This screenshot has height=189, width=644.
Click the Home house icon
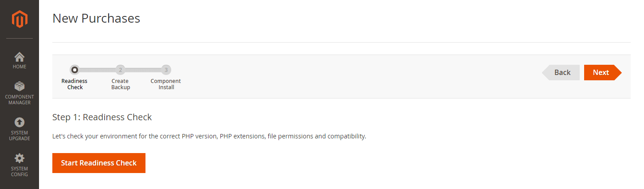20,57
